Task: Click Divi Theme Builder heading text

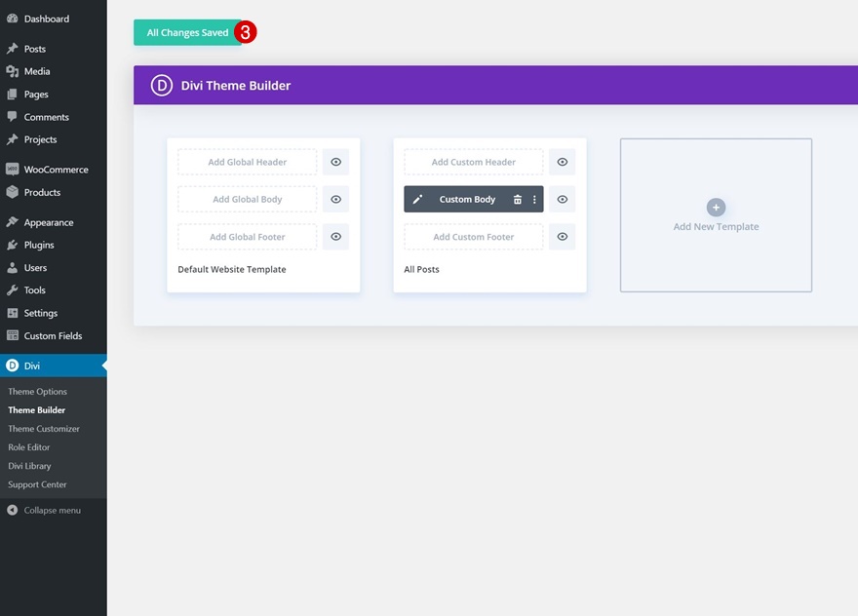Action: tap(236, 86)
